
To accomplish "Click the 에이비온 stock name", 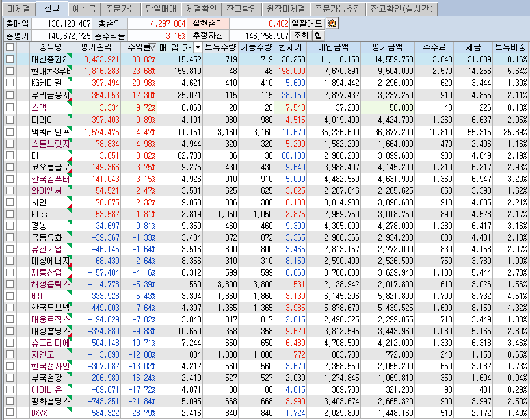I will click(47, 389).
